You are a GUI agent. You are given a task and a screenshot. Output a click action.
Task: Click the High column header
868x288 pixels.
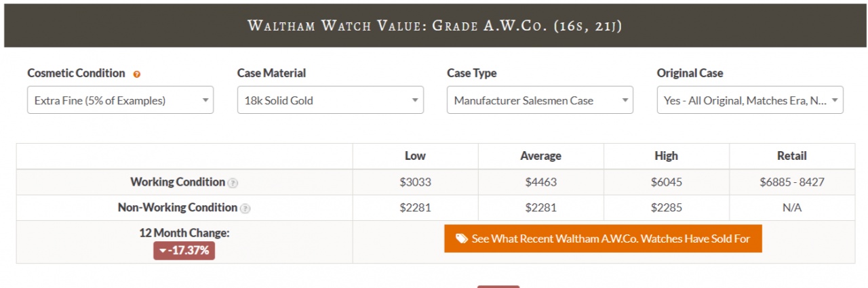pos(666,156)
